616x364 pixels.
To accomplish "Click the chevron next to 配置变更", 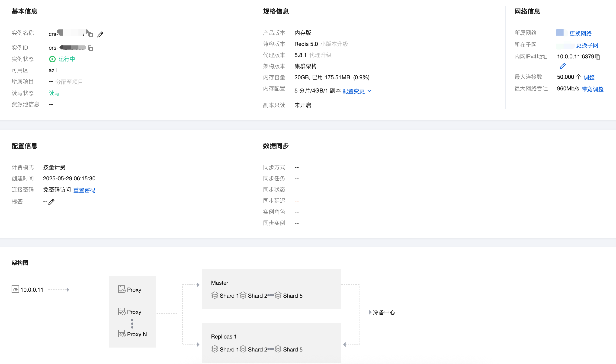I will (369, 91).
